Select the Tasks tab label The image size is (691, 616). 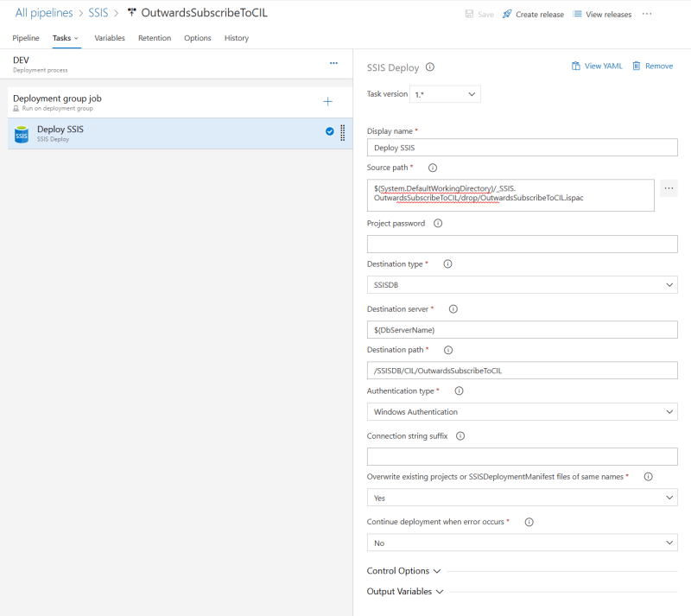[61, 38]
